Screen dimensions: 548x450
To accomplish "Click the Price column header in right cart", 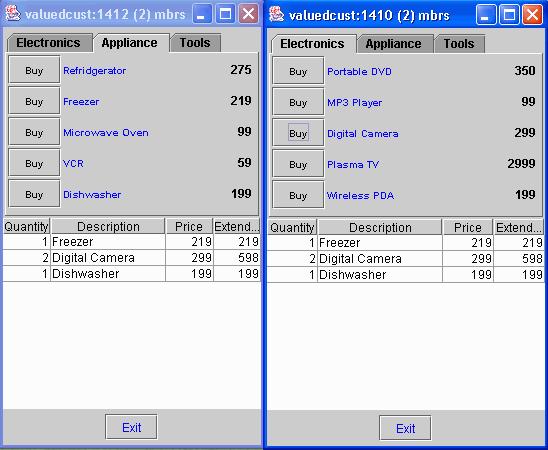I will [x=468, y=227].
